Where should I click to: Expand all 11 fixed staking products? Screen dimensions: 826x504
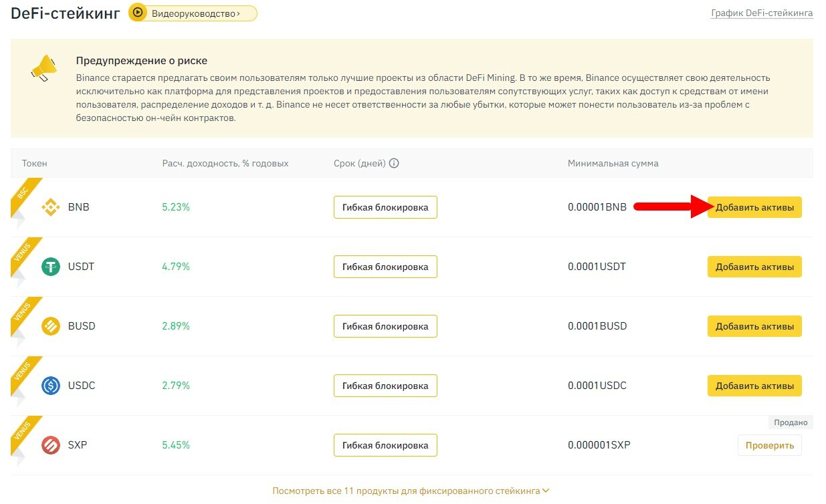coord(411,491)
